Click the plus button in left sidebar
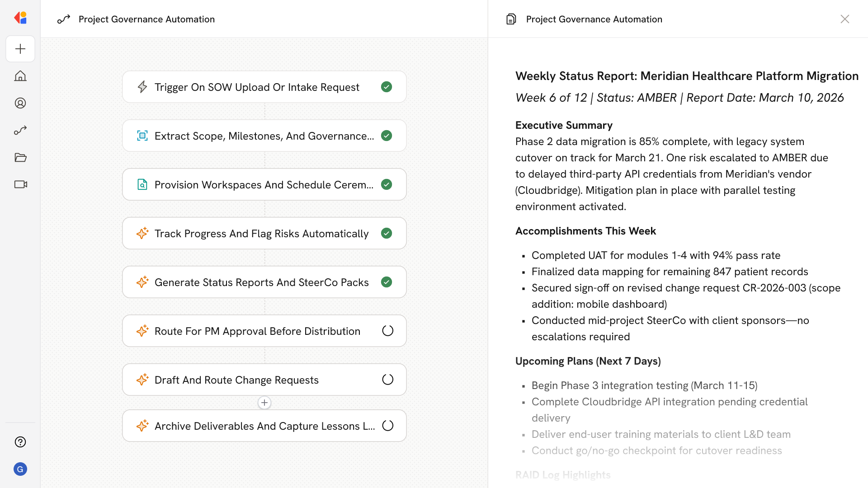The image size is (868, 488). pos(20,49)
